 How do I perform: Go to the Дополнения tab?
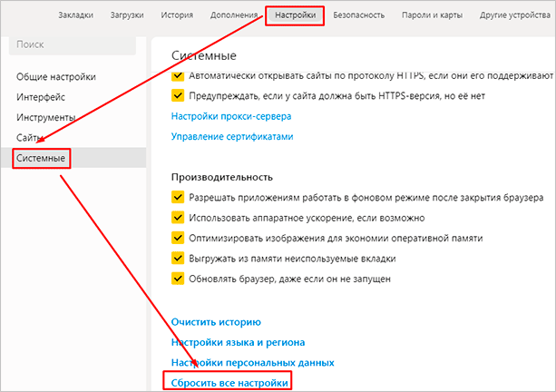pos(234,15)
